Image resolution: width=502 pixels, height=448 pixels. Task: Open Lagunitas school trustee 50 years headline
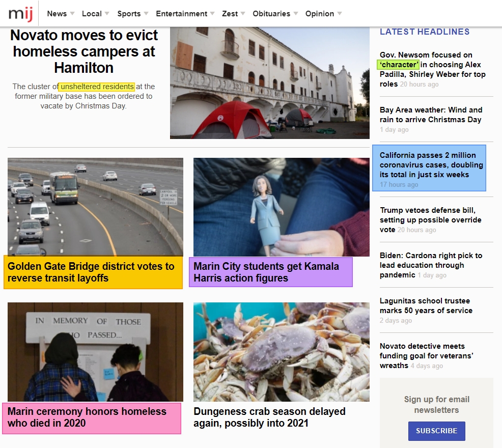pyautogui.click(x=426, y=305)
